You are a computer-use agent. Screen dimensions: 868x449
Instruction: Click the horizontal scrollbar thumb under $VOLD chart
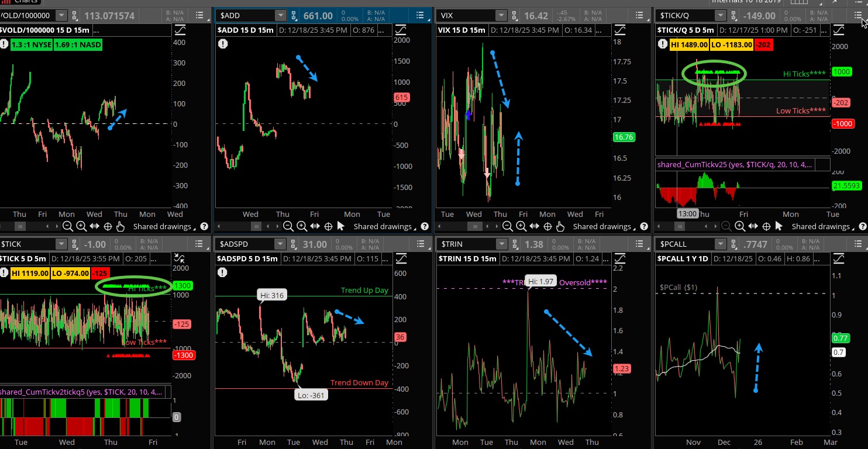click(x=20, y=227)
